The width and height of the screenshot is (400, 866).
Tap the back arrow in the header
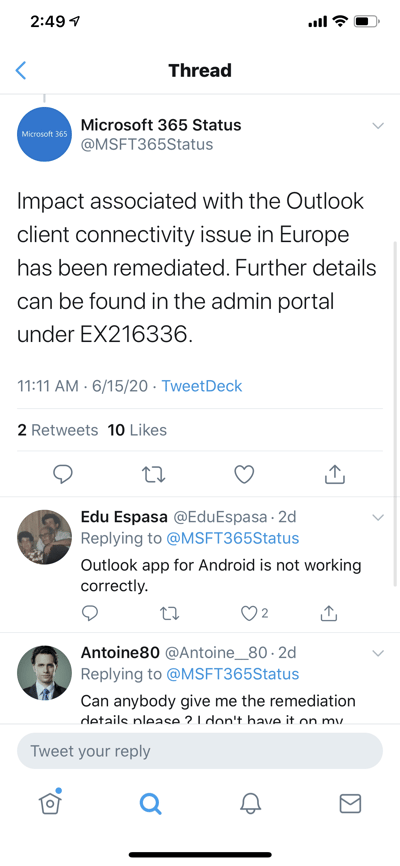pos(20,70)
